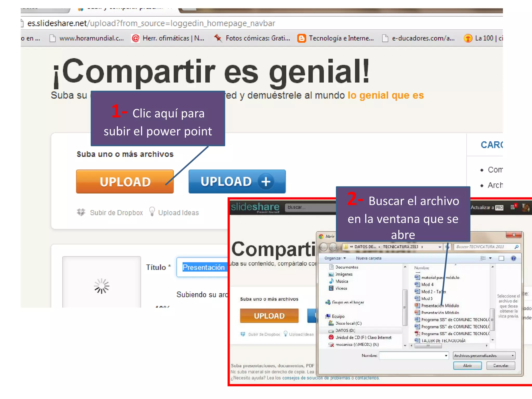Click the Nombre filename input field
The height and width of the screenshot is (399, 532).
click(x=412, y=355)
